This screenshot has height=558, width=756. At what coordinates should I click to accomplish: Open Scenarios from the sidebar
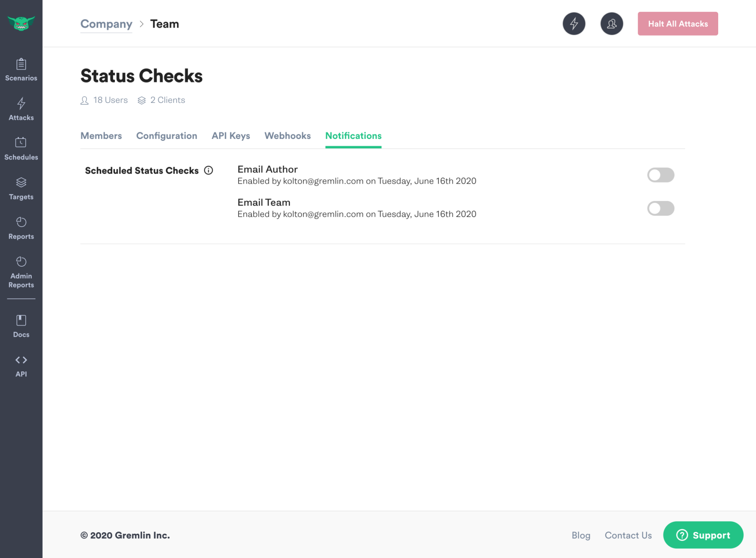tap(21, 70)
